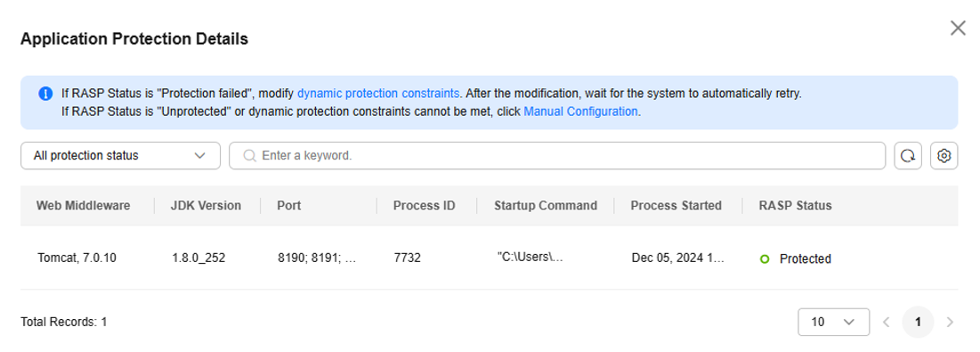
Task: Open dynamic protection constraints link
Action: pyautogui.click(x=378, y=94)
